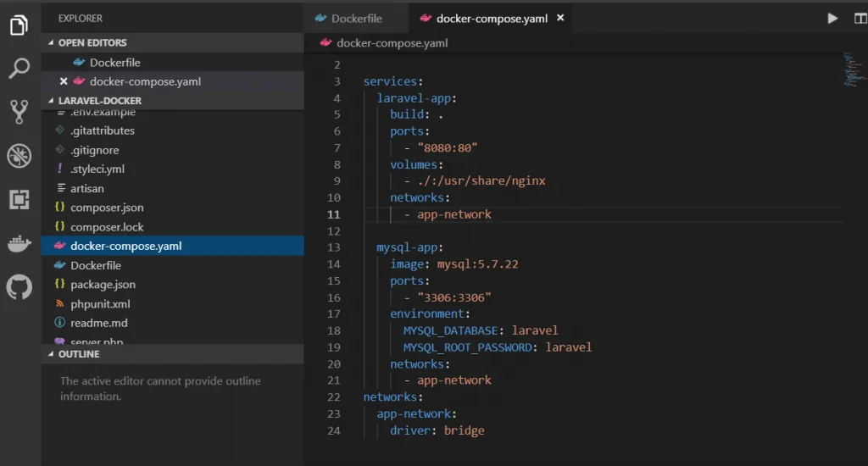
Task: Open composer.json in the explorer
Action: [173, 208]
